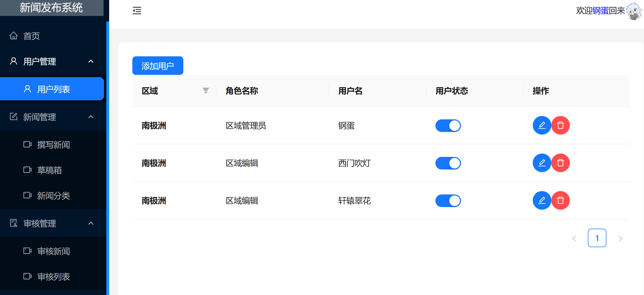The height and width of the screenshot is (295, 644).
Task: Click edit icon for user 钢蛋
Action: (x=542, y=125)
